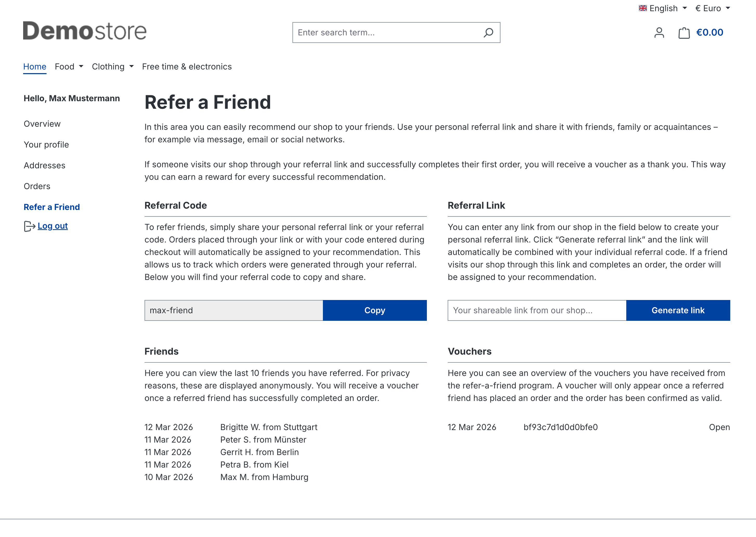
Task: Go to Free time & electronics
Action: pos(187,66)
